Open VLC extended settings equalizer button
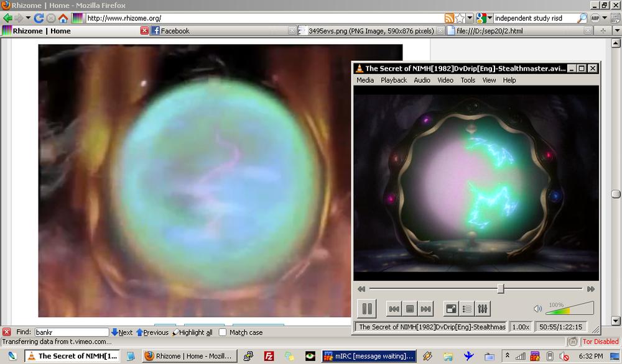This screenshot has width=622, height=364. click(x=483, y=309)
